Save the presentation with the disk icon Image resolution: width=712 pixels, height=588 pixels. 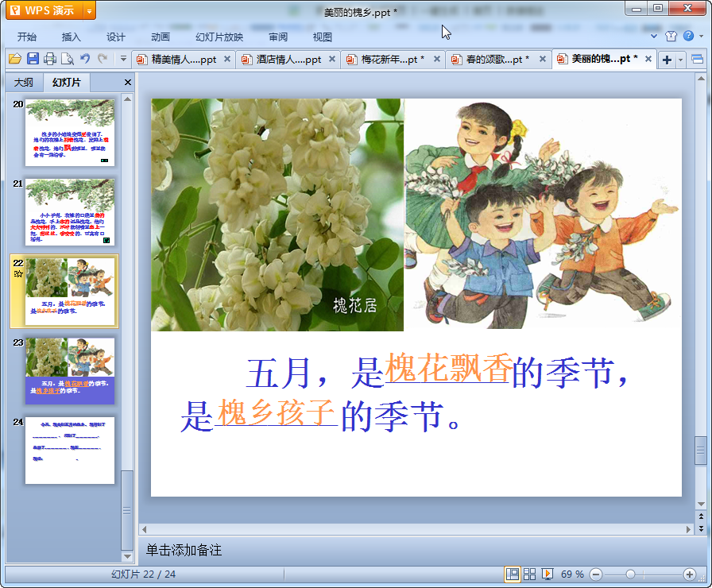33,59
